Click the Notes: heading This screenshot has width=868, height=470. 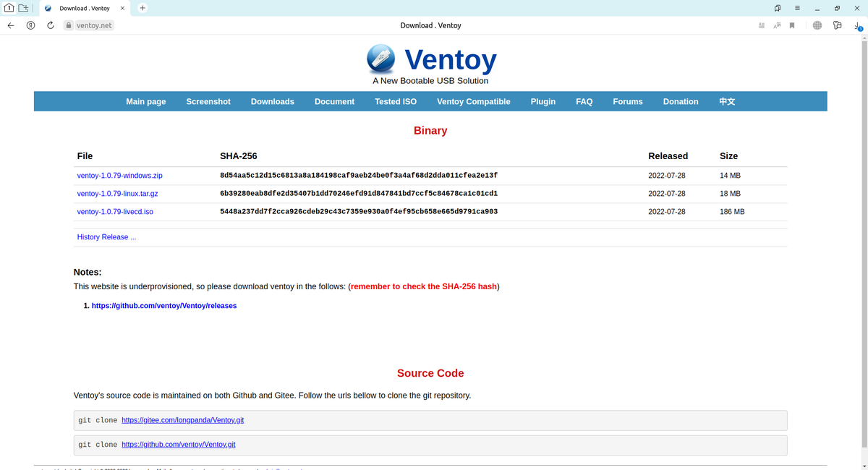[88, 273]
